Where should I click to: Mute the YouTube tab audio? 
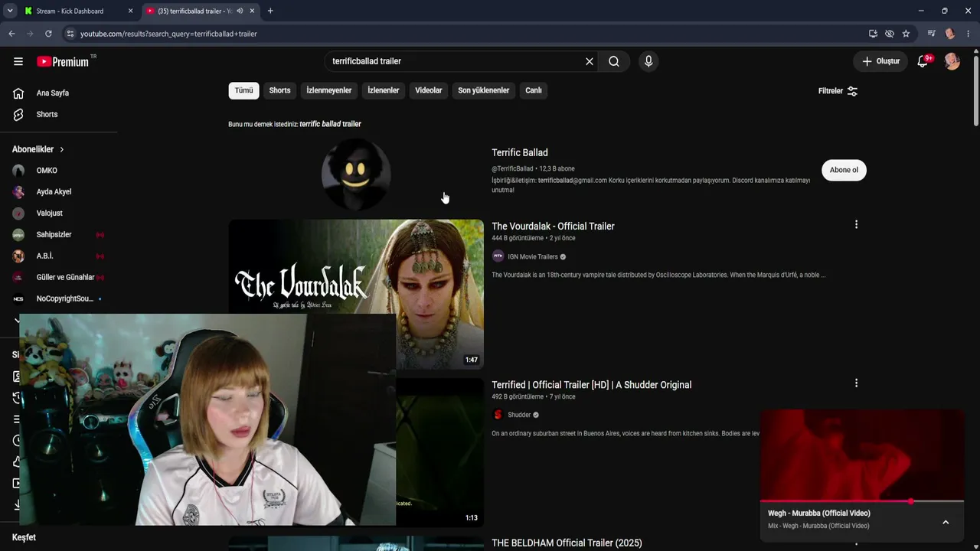pos(240,11)
